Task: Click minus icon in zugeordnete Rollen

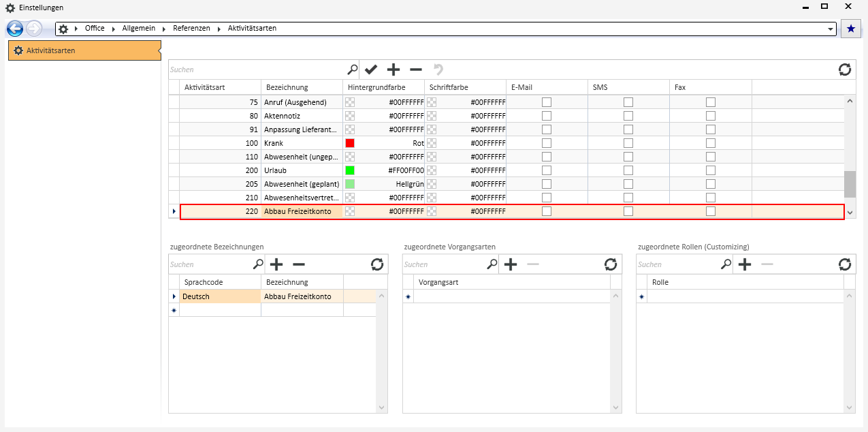Action: pyautogui.click(x=767, y=264)
